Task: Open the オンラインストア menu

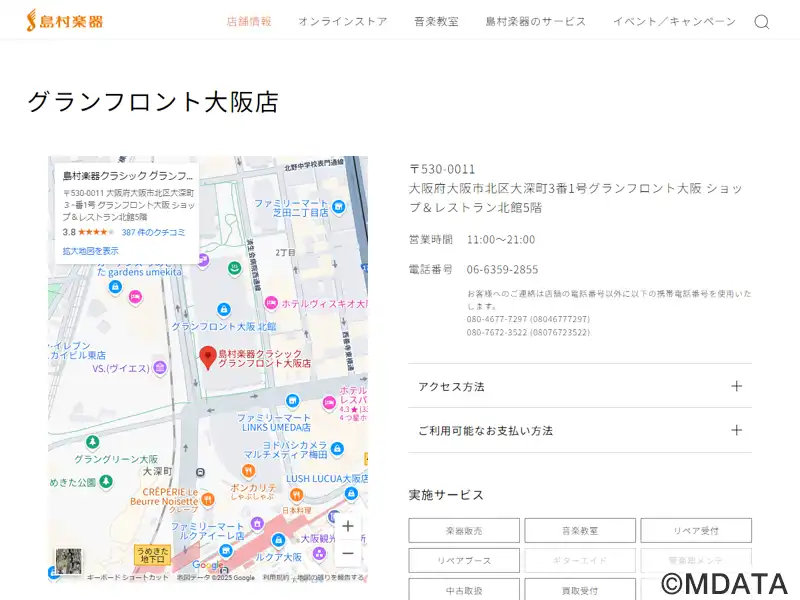Action: click(x=343, y=21)
